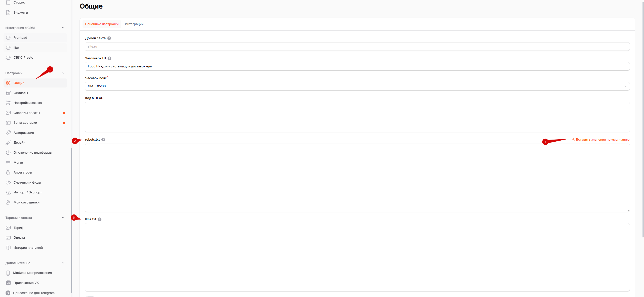
Task: Collapse the Настройки sidebar section
Action: tap(63, 73)
